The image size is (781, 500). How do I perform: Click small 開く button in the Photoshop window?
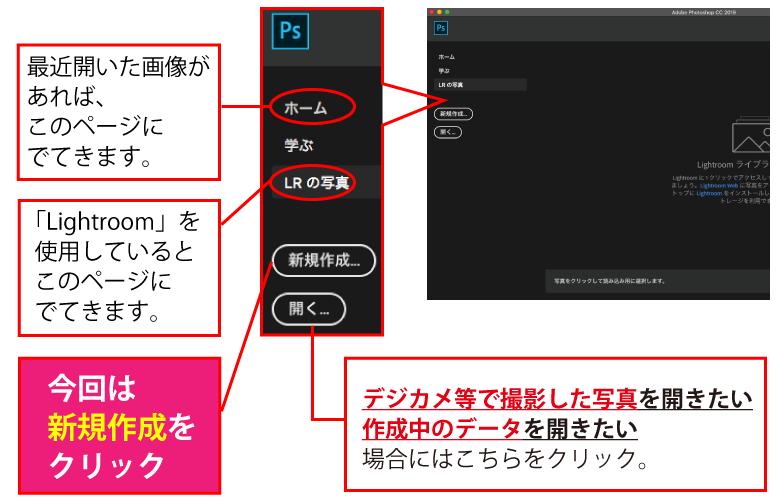(x=448, y=132)
